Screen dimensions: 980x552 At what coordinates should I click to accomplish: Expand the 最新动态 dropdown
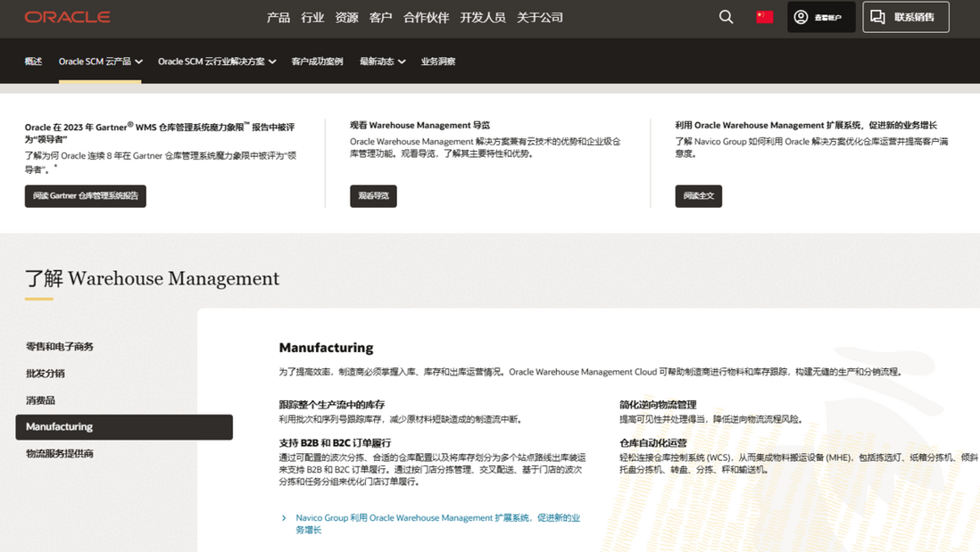[x=382, y=62]
